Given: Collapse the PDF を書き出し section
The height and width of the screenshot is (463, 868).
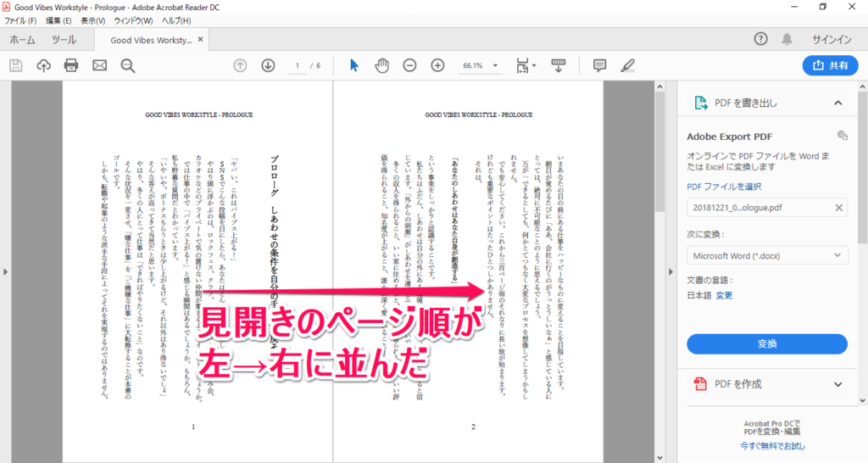Looking at the screenshot, I should click(838, 103).
